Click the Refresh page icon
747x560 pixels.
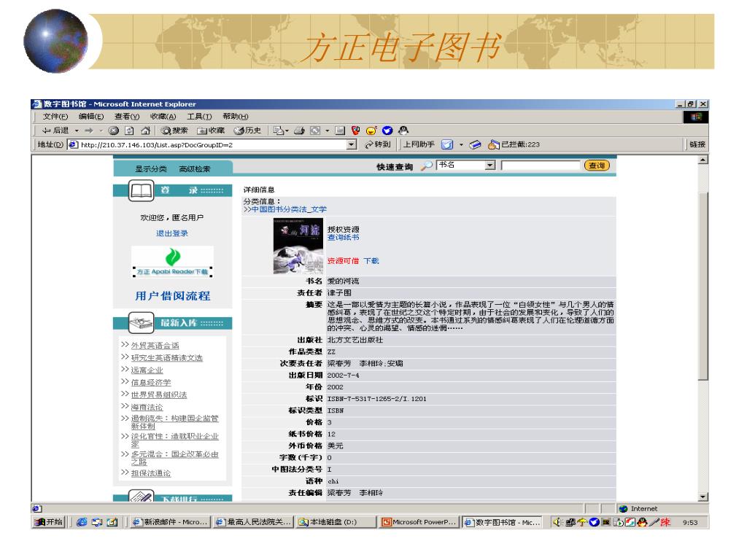click(129, 131)
